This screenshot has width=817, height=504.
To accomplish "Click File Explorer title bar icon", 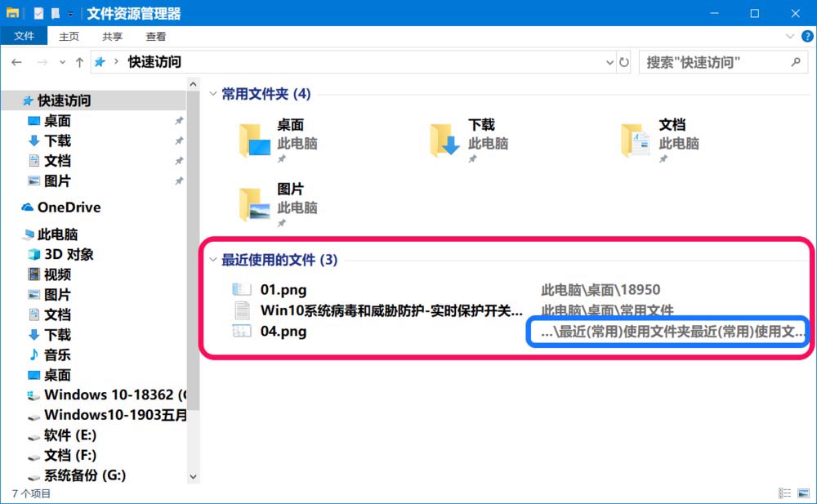I will click(12, 13).
